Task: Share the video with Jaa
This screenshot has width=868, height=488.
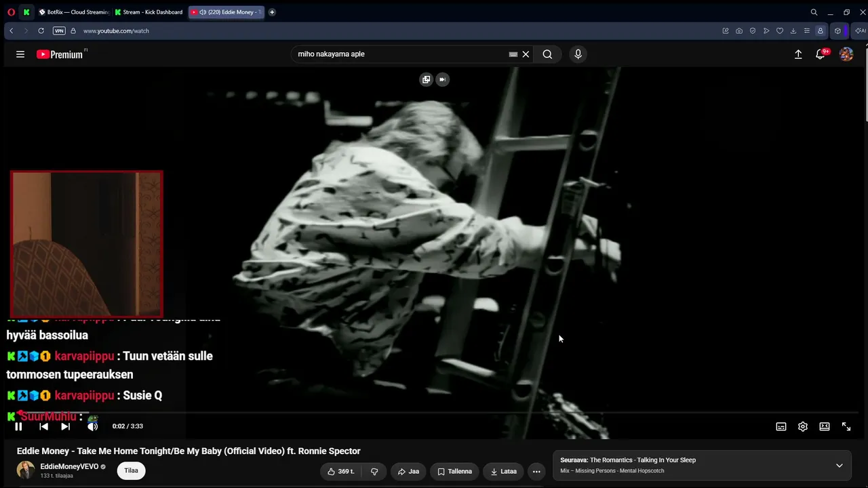Action: pos(408,471)
